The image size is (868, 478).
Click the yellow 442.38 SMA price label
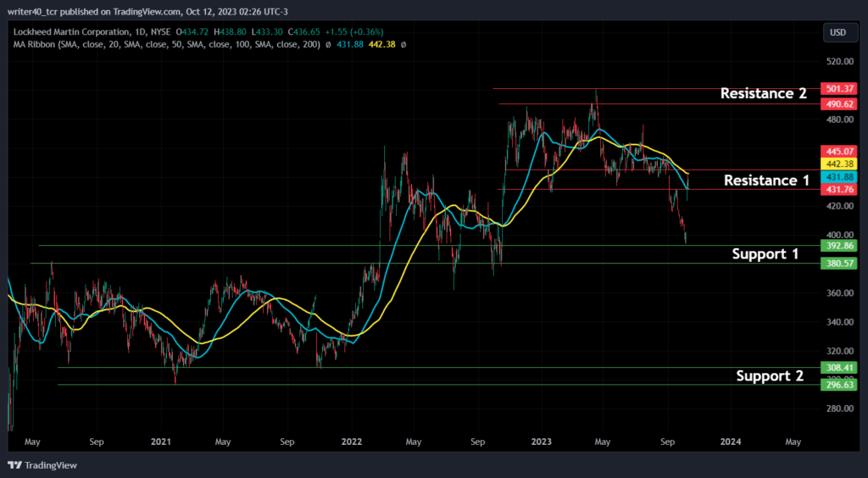click(x=839, y=164)
